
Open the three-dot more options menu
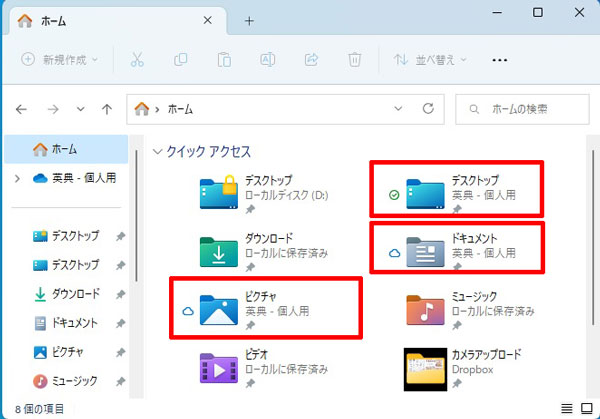pyautogui.click(x=500, y=60)
